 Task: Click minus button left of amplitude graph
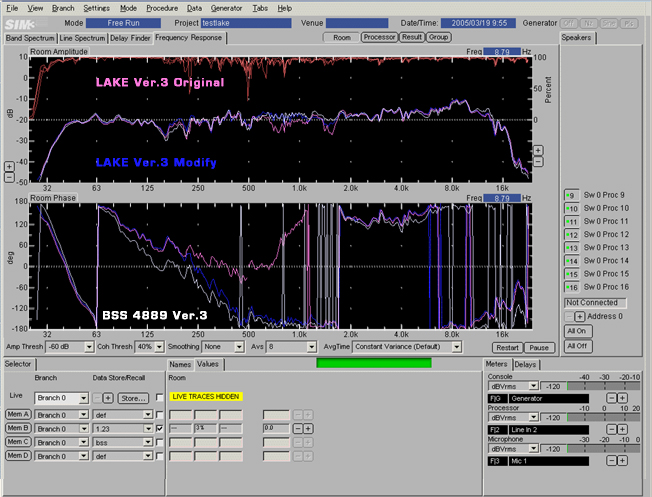pyautogui.click(x=9, y=178)
